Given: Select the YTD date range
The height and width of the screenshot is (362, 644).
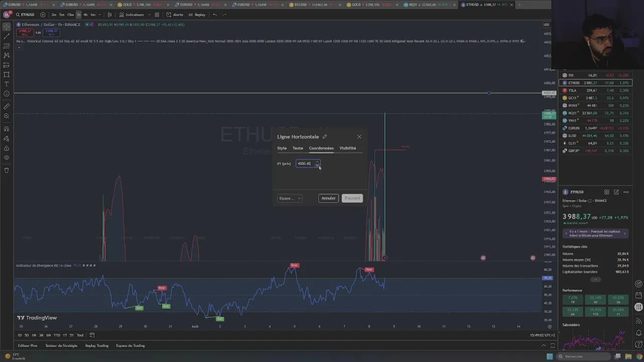Looking at the screenshot, I should click(x=57, y=335).
